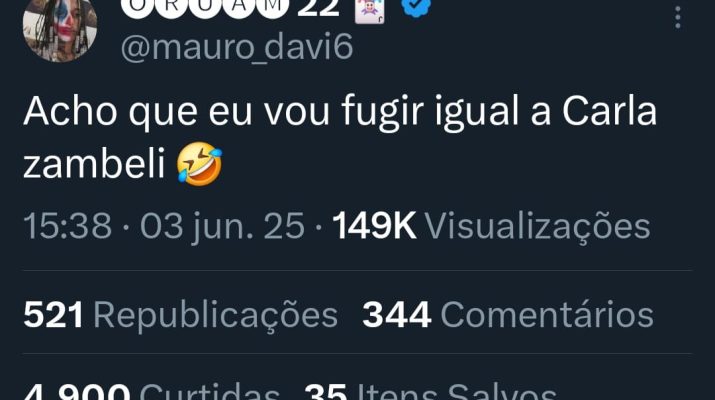Click the tweet text starting with Acho
The width and height of the screenshot is (715, 400).
click(340, 138)
